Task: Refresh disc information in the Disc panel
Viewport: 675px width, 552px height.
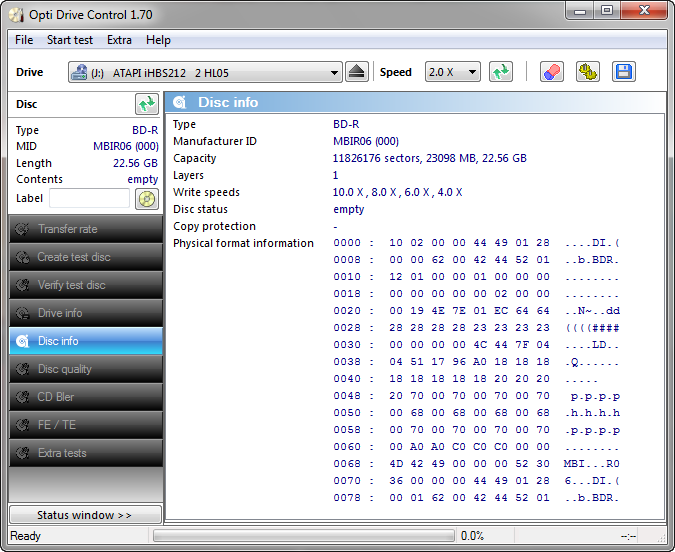Action: coord(147,104)
